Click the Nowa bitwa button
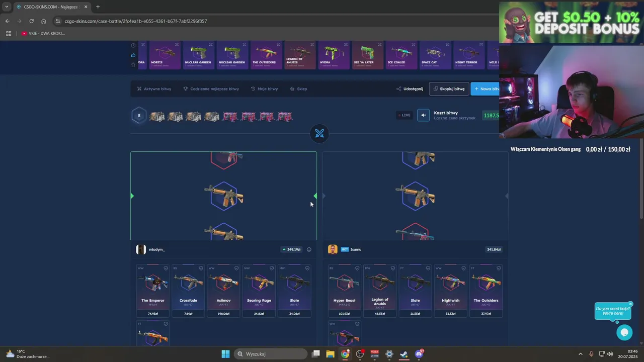644x362 pixels. 486,89
